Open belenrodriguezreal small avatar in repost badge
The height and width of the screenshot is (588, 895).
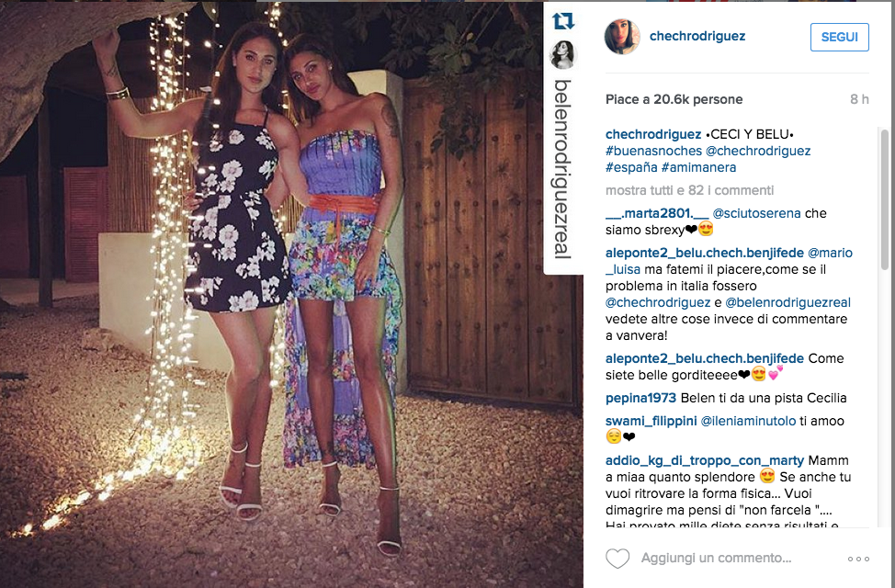(x=562, y=54)
